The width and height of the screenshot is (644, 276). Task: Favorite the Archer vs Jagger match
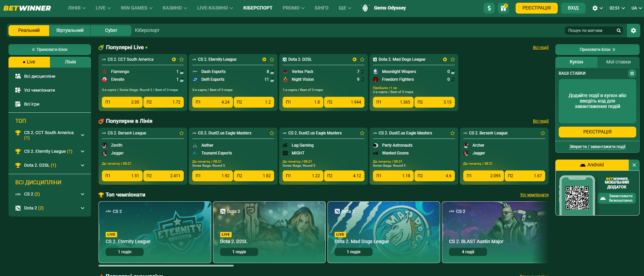[x=543, y=133]
